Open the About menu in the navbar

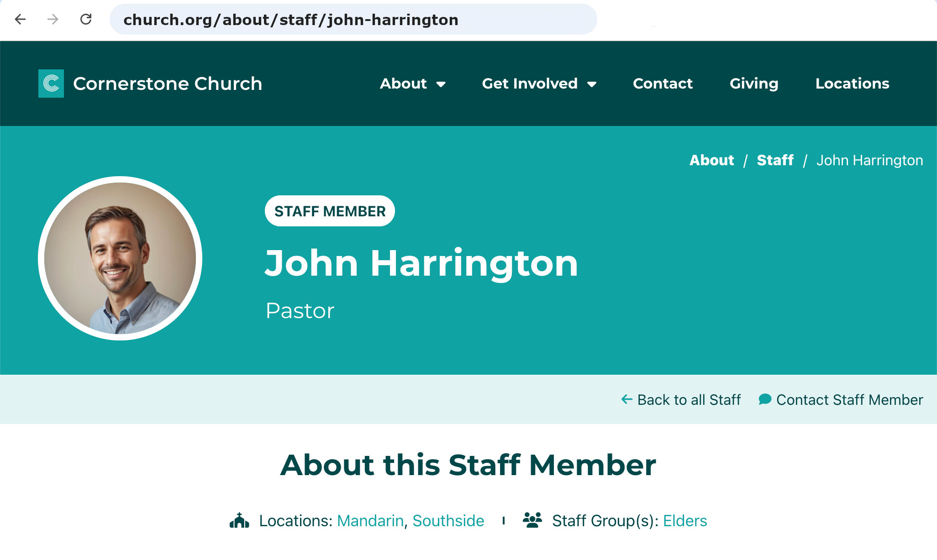click(403, 84)
